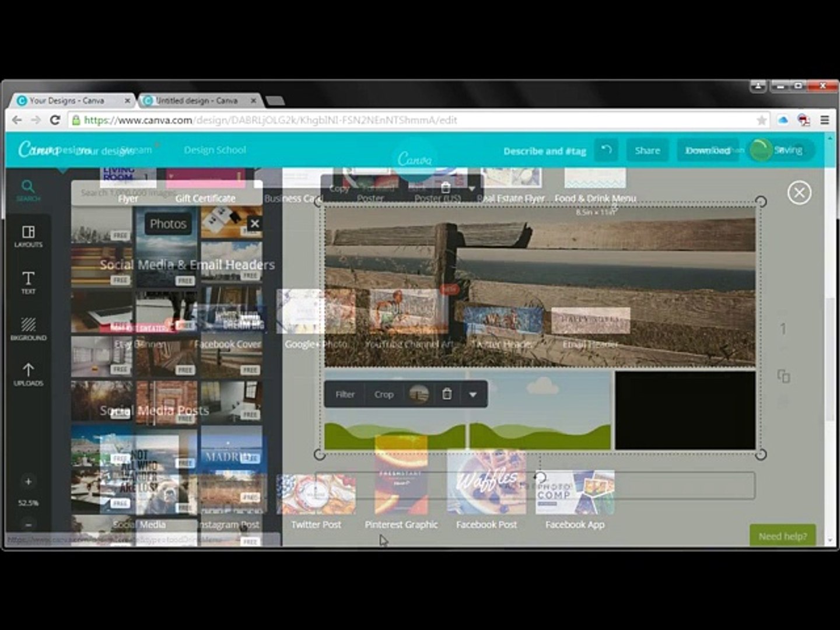Open a new browser tab
The image size is (840, 630).
pyautogui.click(x=275, y=101)
